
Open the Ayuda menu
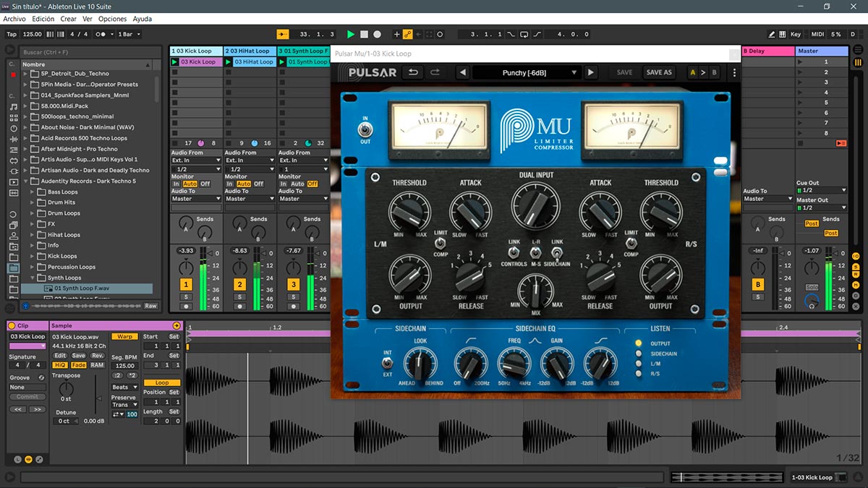click(x=142, y=19)
